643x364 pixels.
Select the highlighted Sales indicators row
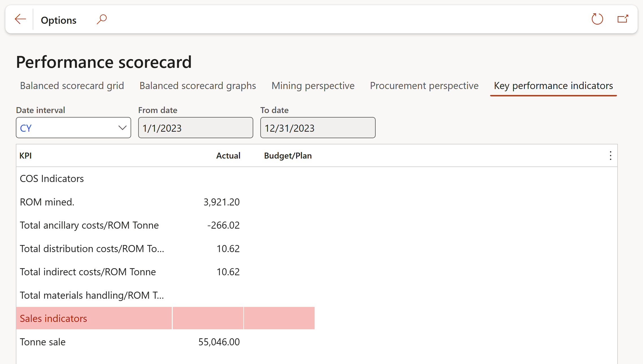165,318
